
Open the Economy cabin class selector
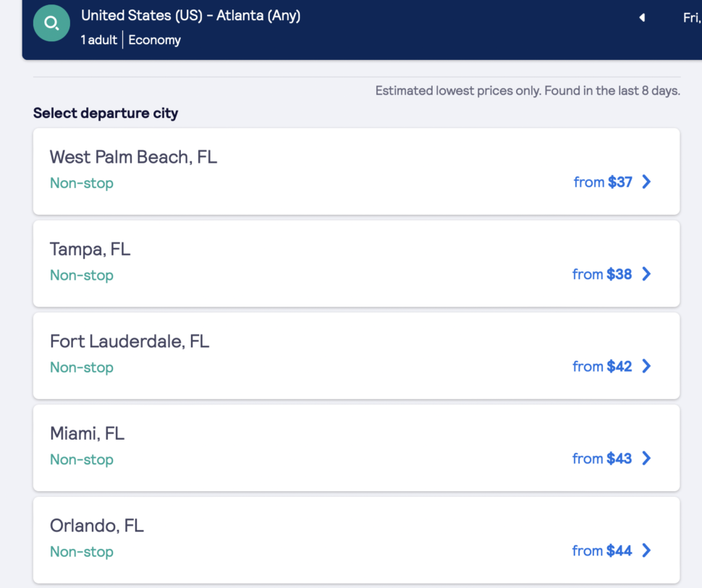pos(154,40)
